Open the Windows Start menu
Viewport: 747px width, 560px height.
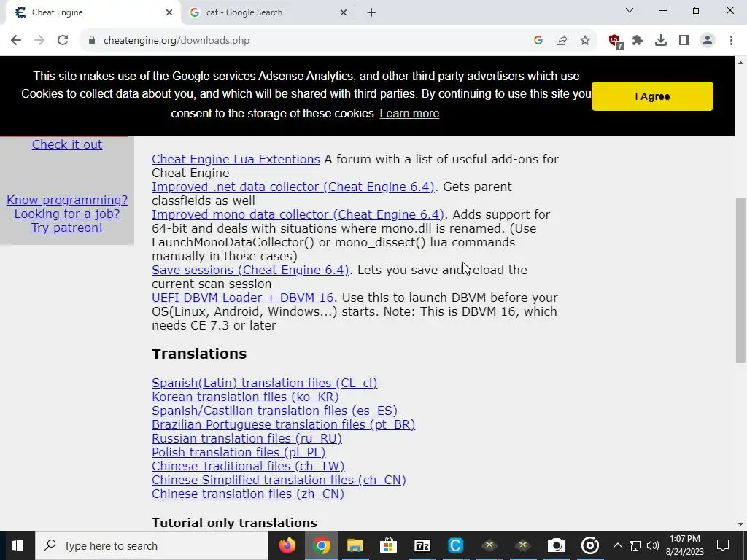click(x=18, y=545)
